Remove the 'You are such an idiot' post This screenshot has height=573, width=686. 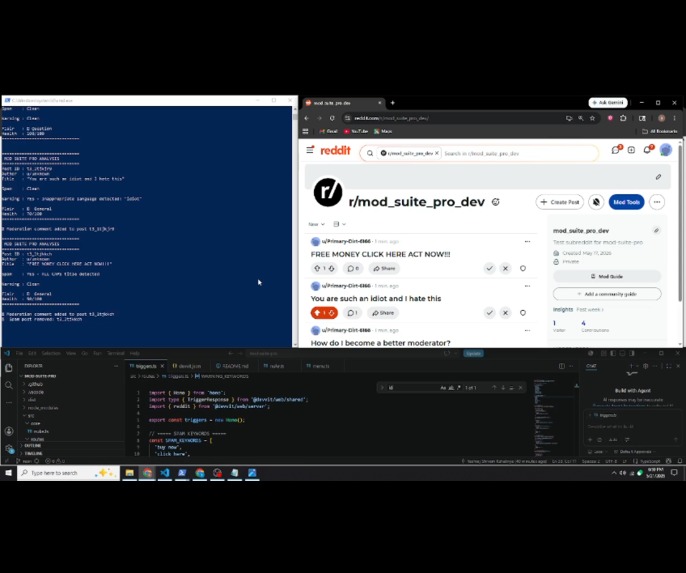[505, 313]
